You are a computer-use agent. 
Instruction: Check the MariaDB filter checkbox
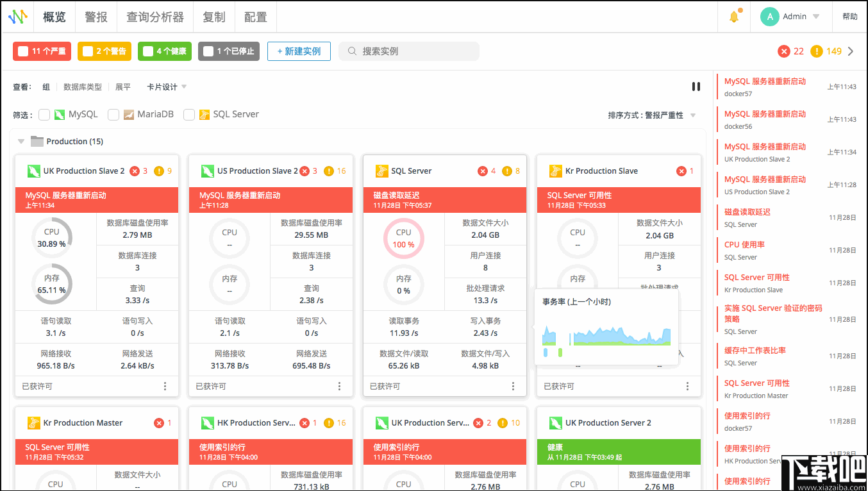click(113, 114)
